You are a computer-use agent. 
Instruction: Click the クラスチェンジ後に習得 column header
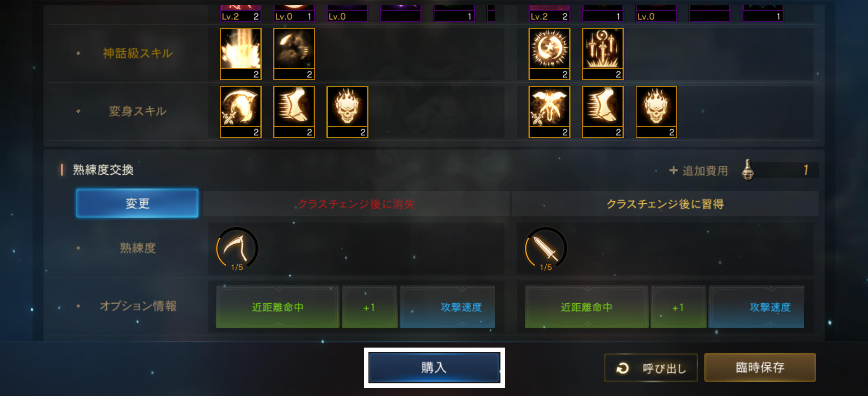[x=665, y=204]
